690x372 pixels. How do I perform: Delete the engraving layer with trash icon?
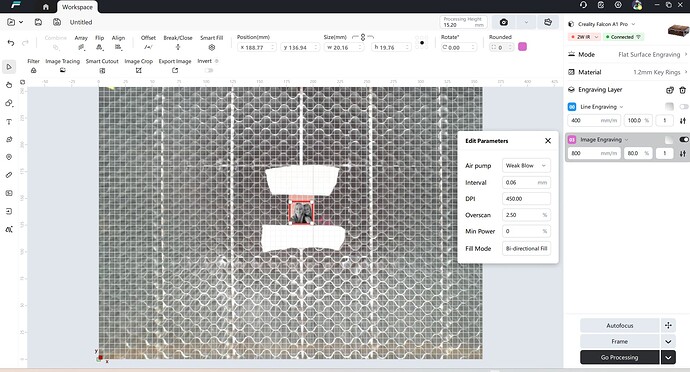(x=682, y=90)
